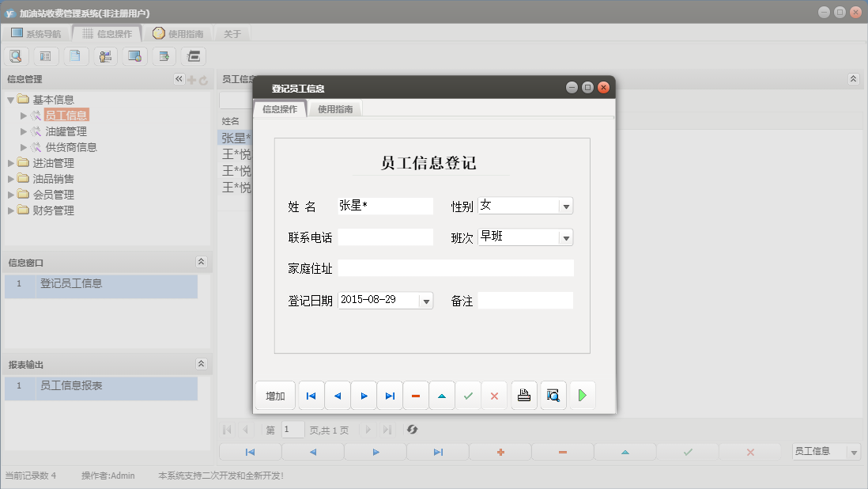Collapse the 信息管理 panel

[179, 79]
